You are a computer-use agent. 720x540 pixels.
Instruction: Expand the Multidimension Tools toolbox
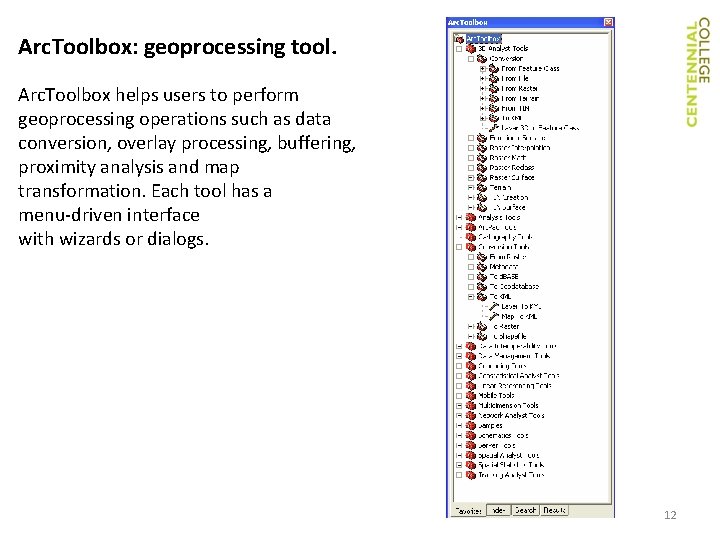click(x=459, y=406)
